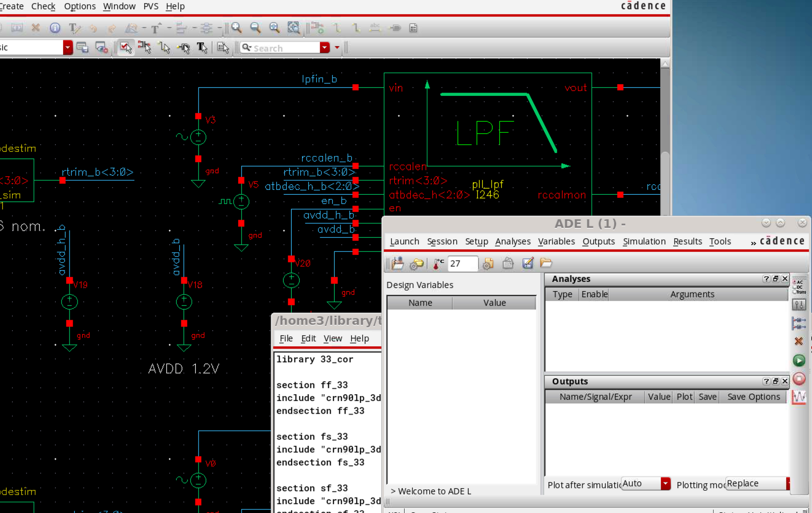Click the redo arrow in schematic toolbar
This screenshot has width=812, height=513.
(112, 28)
